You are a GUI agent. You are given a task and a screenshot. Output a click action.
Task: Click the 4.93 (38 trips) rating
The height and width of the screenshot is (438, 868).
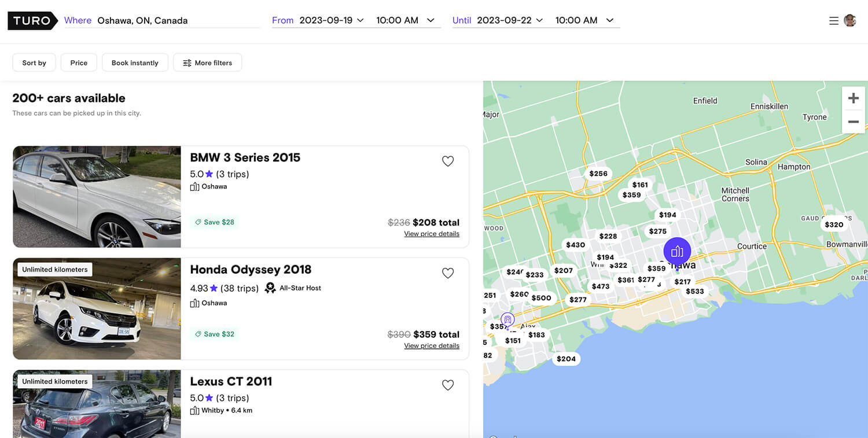[224, 288]
